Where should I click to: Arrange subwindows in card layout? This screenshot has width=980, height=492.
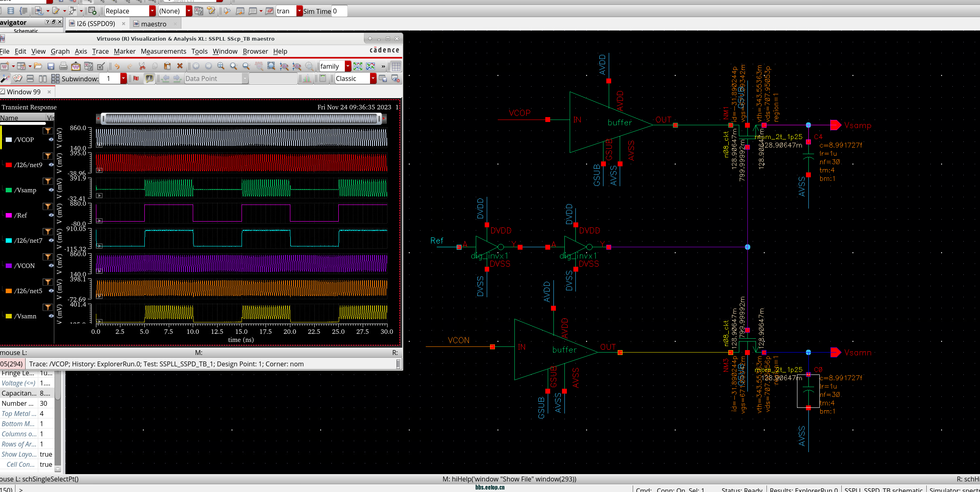(x=18, y=78)
